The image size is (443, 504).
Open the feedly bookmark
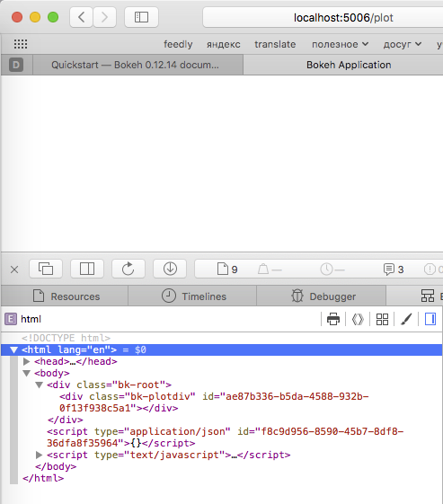click(178, 44)
